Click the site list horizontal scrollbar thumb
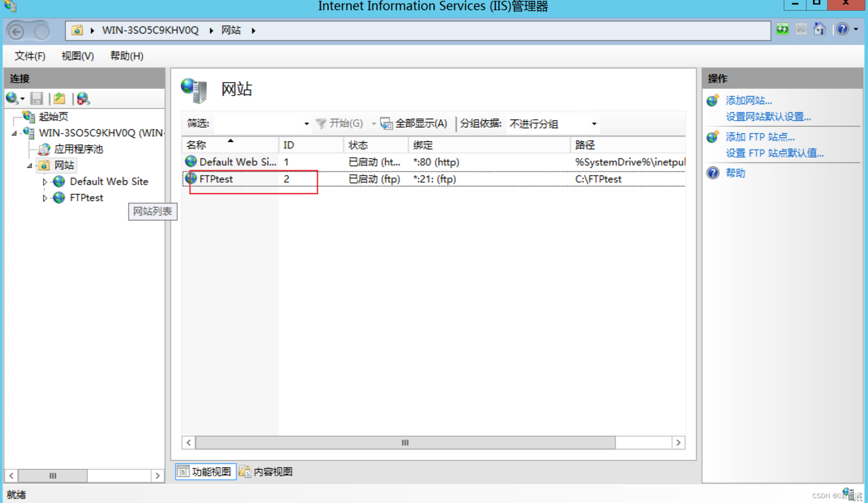 coord(405,443)
